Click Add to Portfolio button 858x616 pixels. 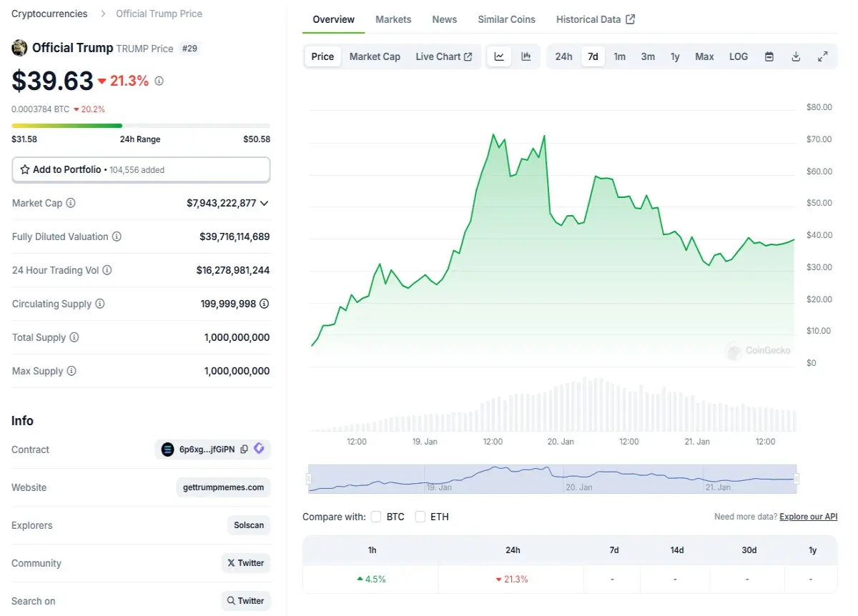141,169
